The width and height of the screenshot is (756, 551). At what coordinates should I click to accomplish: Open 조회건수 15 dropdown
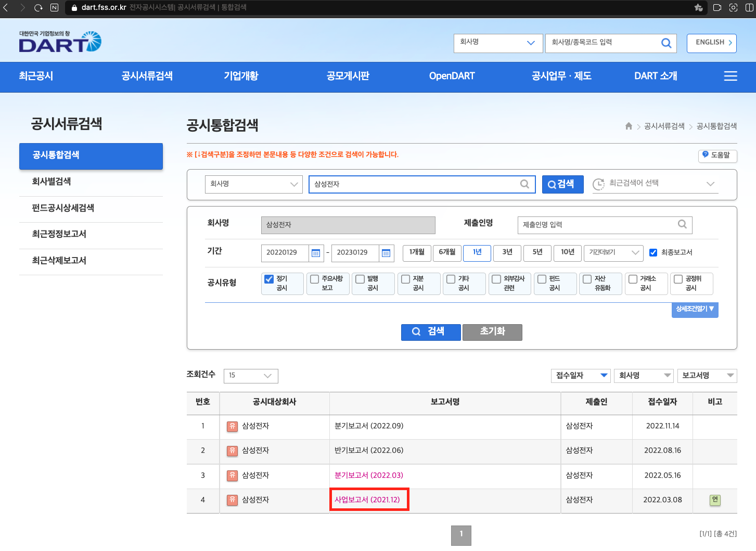(251, 376)
